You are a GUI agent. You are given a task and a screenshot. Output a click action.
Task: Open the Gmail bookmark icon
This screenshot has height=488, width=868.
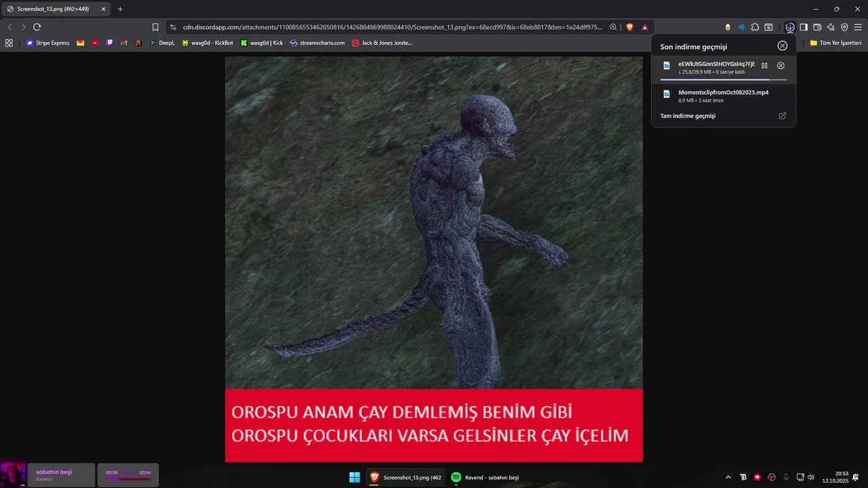coord(124,43)
